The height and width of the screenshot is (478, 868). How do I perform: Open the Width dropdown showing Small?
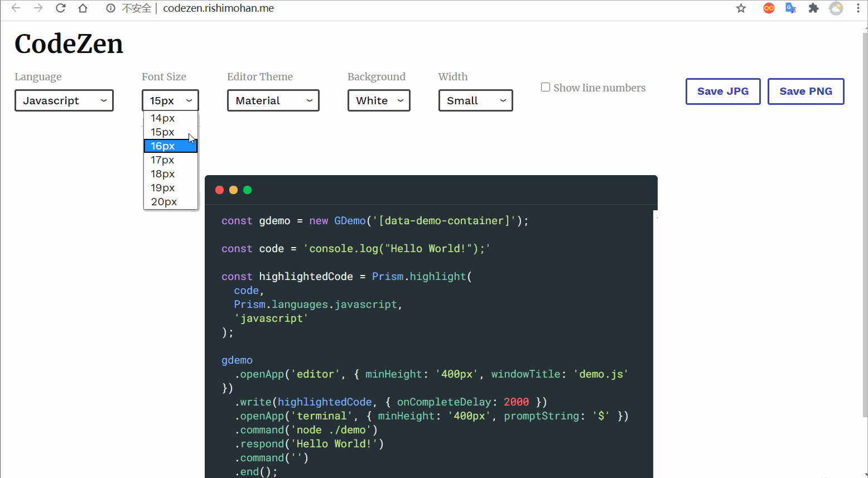[476, 100]
